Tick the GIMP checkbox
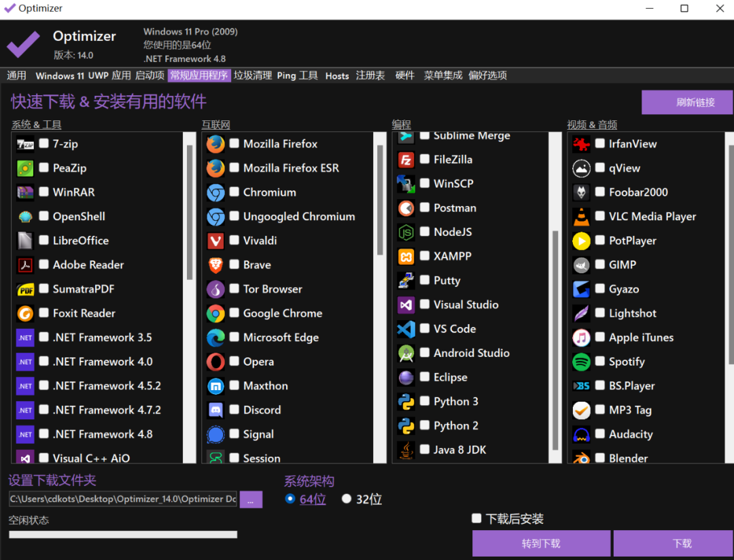Image resolution: width=734 pixels, height=560 pixels. coord(600,264)
